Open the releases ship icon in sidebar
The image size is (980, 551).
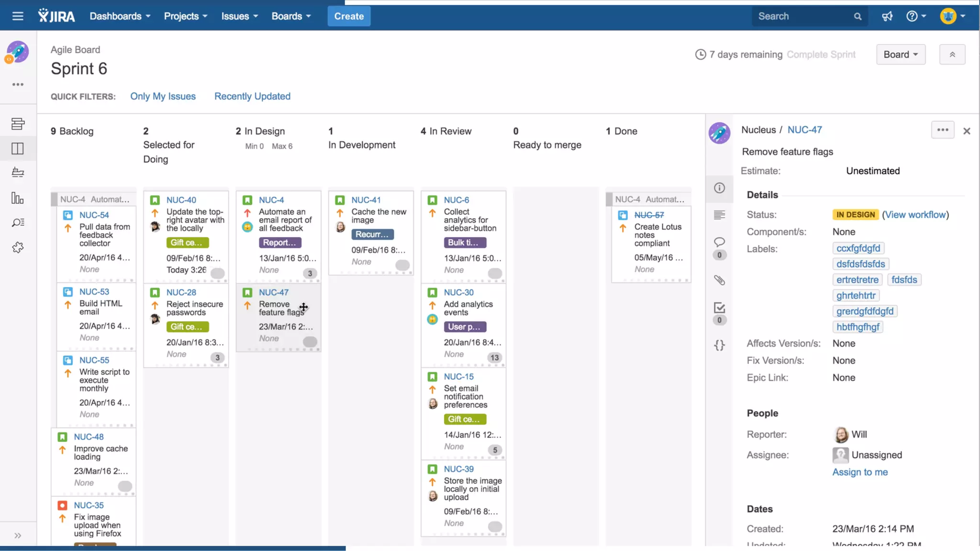coord(18,173)
